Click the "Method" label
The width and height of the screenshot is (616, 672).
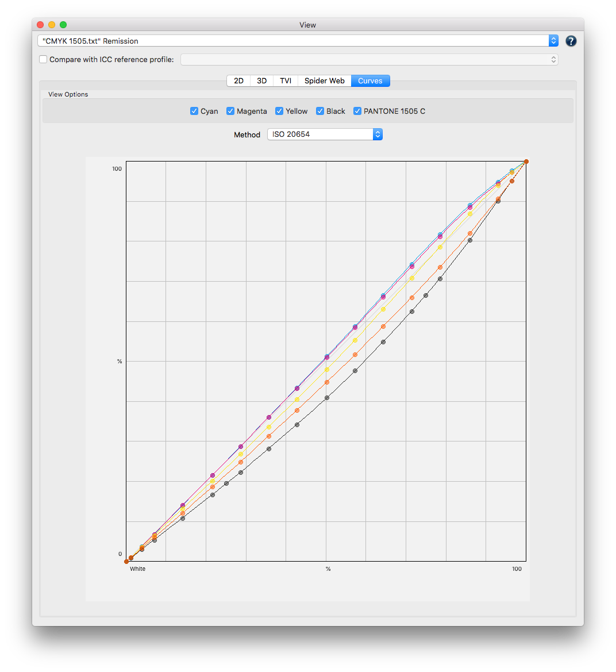point(247,135)
